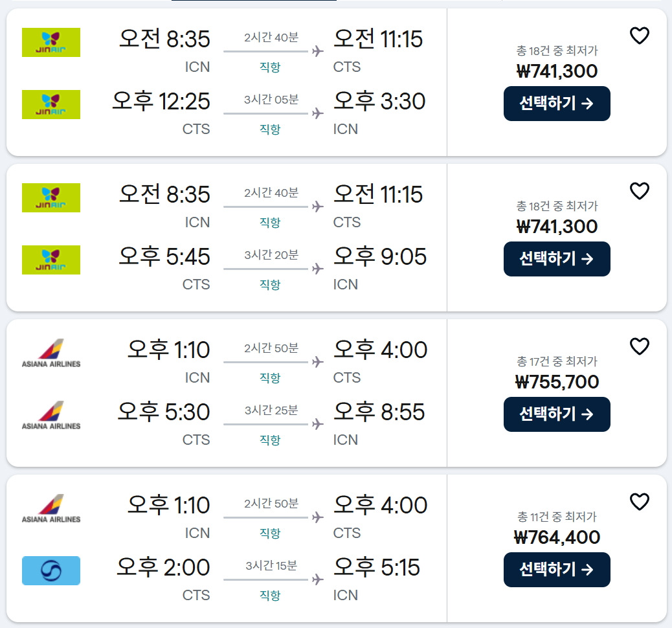672x628 pixels.
Task: Select the ₩764,400 fare with 선택하기
Action: tap(557, 570)
